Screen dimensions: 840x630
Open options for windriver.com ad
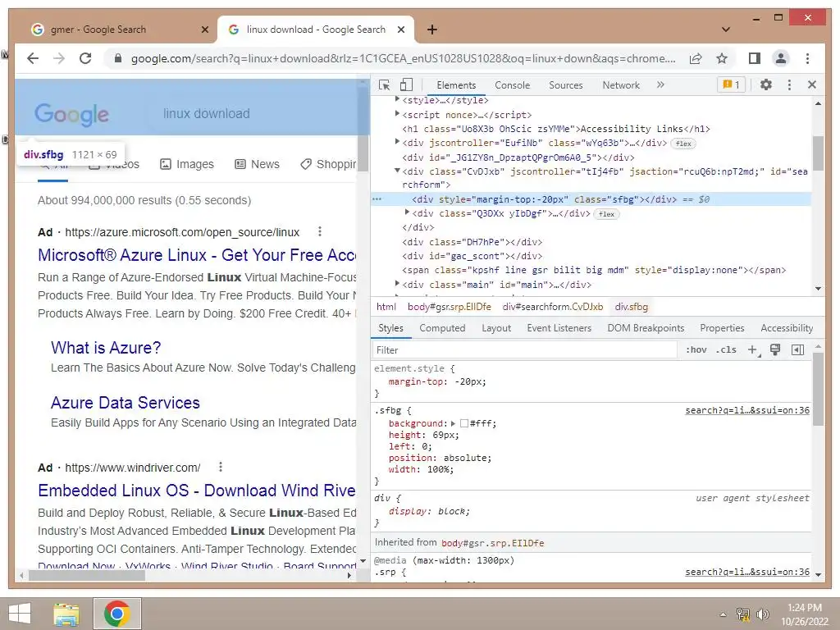click(220, 467)
